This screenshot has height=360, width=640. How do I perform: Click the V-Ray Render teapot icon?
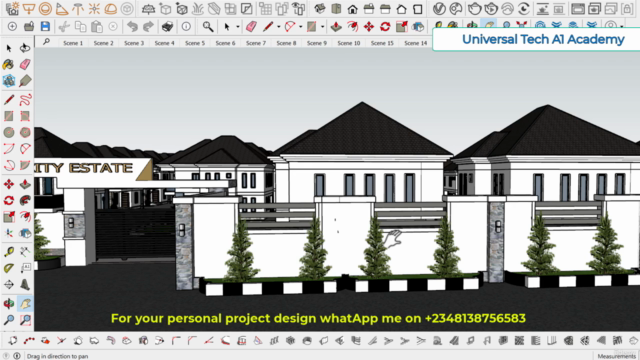tap(474, 9)
